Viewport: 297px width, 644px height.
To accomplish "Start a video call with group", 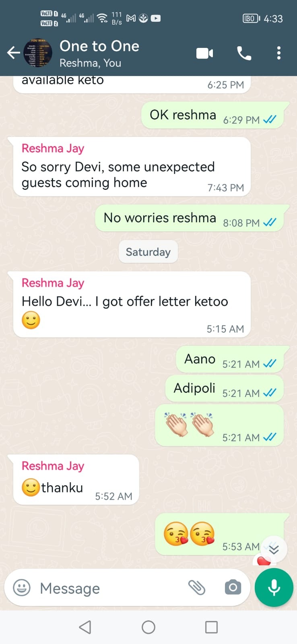I will pos(205,53).
